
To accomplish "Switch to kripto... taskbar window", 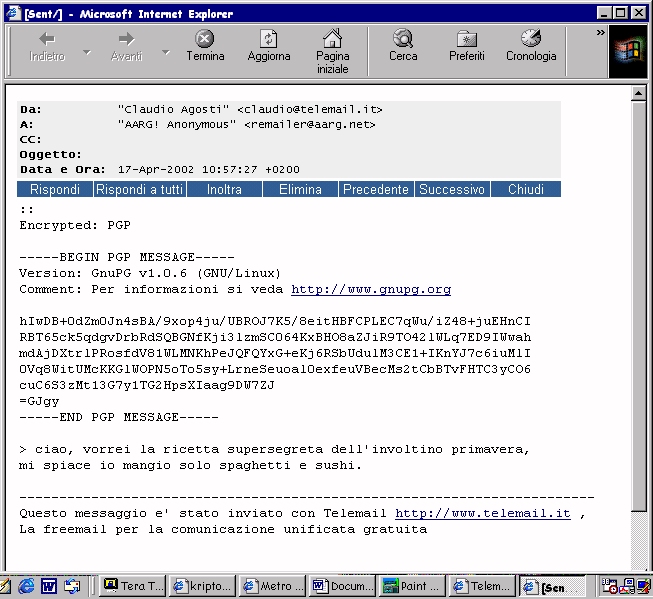I will pyautogui.click(x=203, y=586).
